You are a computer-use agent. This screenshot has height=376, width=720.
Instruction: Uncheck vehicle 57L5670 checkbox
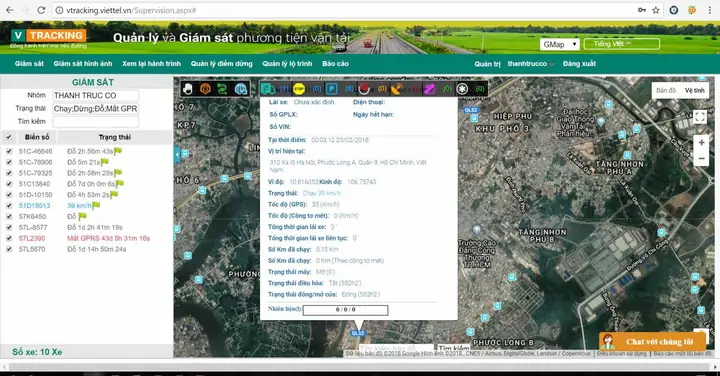(x=9, y=249)
